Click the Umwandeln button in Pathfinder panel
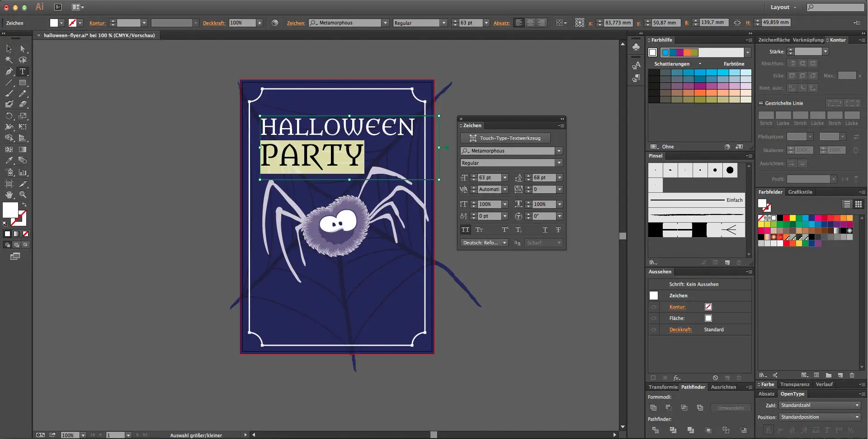The height and width of the screenshot is (439, 868). click(730, 408)
